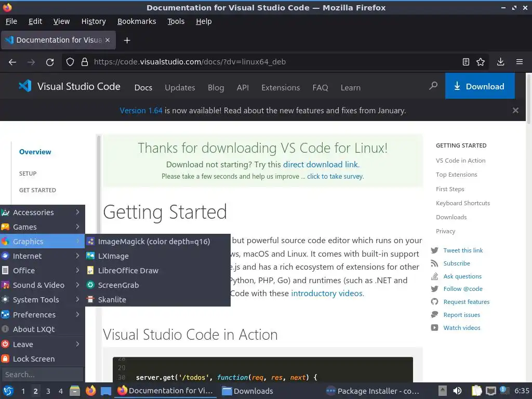Launch Skanlite from Graphics submenu

coord(158,300)
